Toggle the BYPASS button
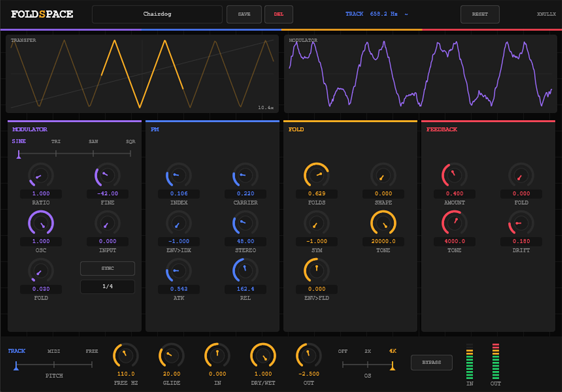Image resolution: width=562 pixels, height=392 pixels. (432, 362)
